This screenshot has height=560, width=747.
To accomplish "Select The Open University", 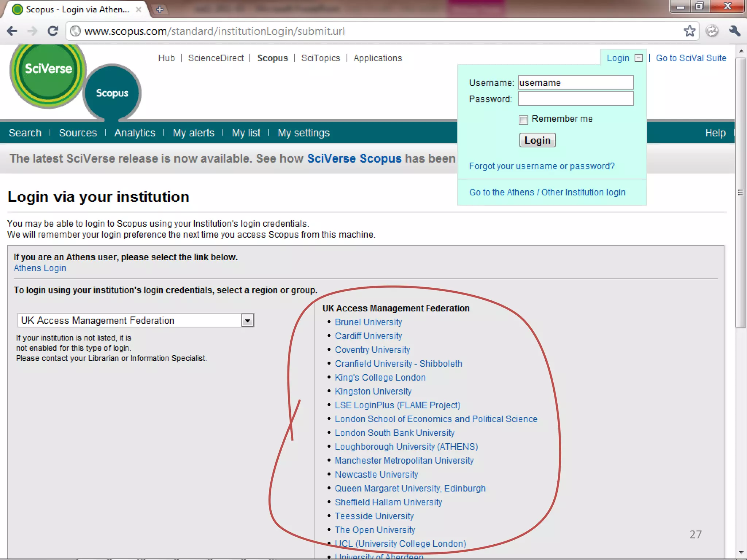I will pos(375,530).
